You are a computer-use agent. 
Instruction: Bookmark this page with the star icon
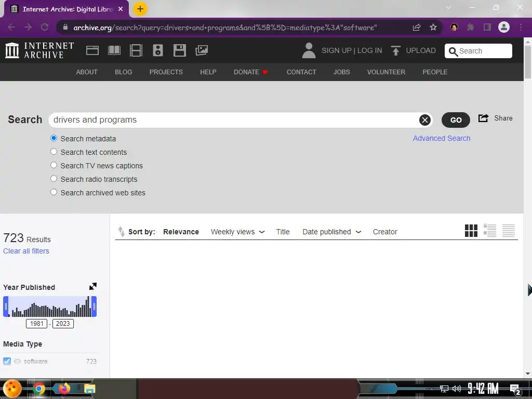433,27
